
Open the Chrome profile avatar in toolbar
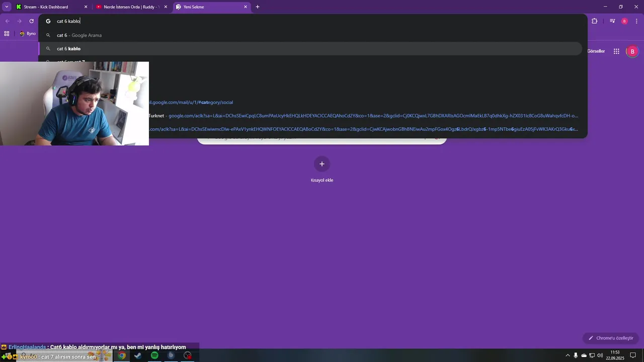624,21
